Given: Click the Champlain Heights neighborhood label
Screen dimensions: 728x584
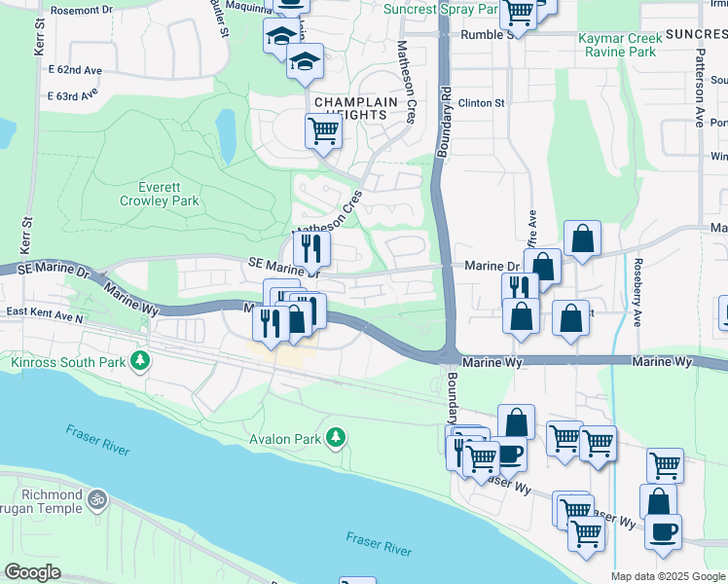Looking at the screenshot, I should 356,108.
